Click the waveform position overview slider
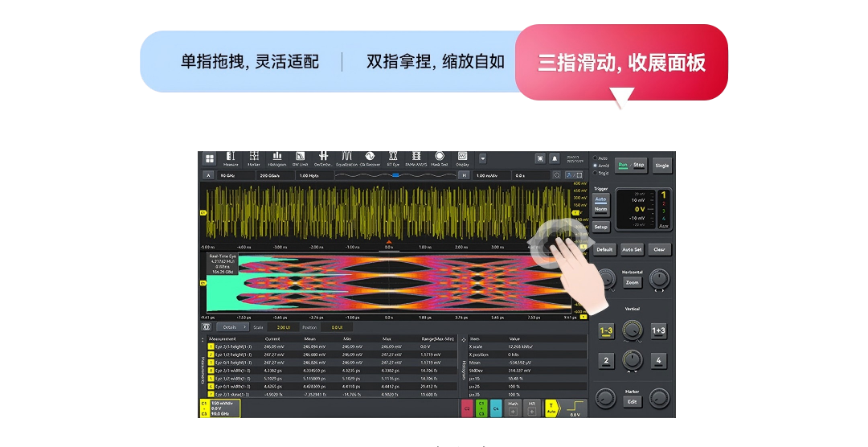Image resolution: width=868 pixels, height=447 pixels. pos(395,174)
